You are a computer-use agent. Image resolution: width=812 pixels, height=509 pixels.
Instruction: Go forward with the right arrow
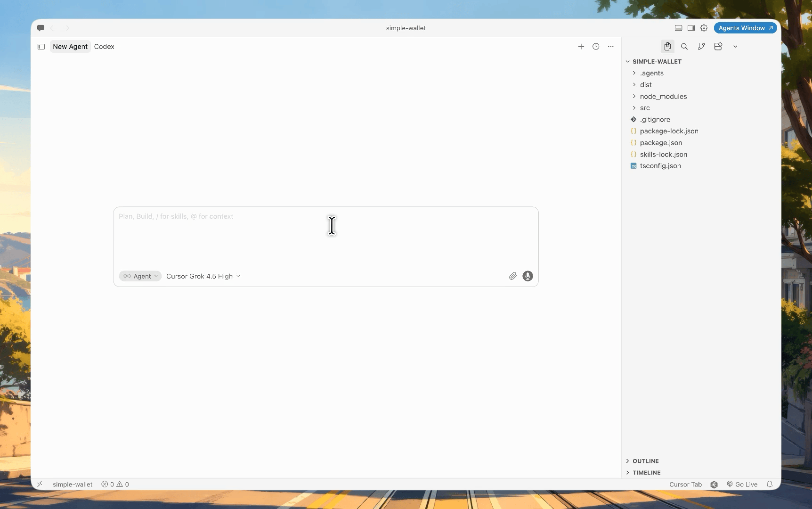66,28
